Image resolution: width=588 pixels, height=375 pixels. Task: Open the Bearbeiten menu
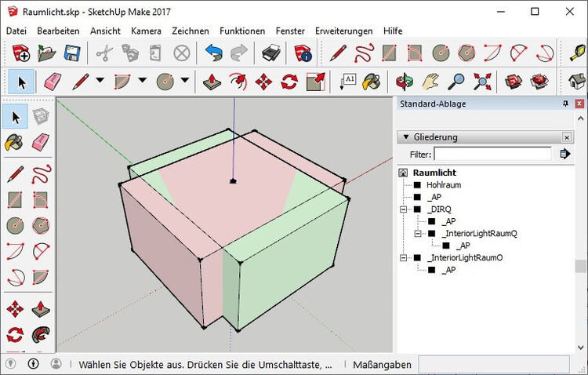click(58, 31)
